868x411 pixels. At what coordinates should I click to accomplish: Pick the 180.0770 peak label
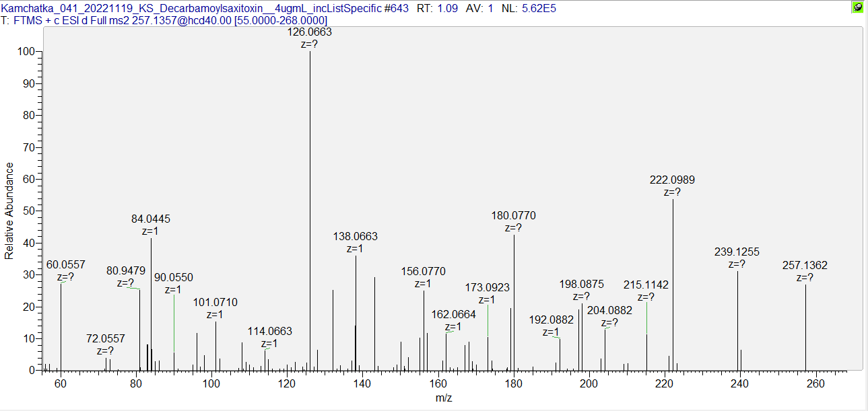(x=514, y=216)
